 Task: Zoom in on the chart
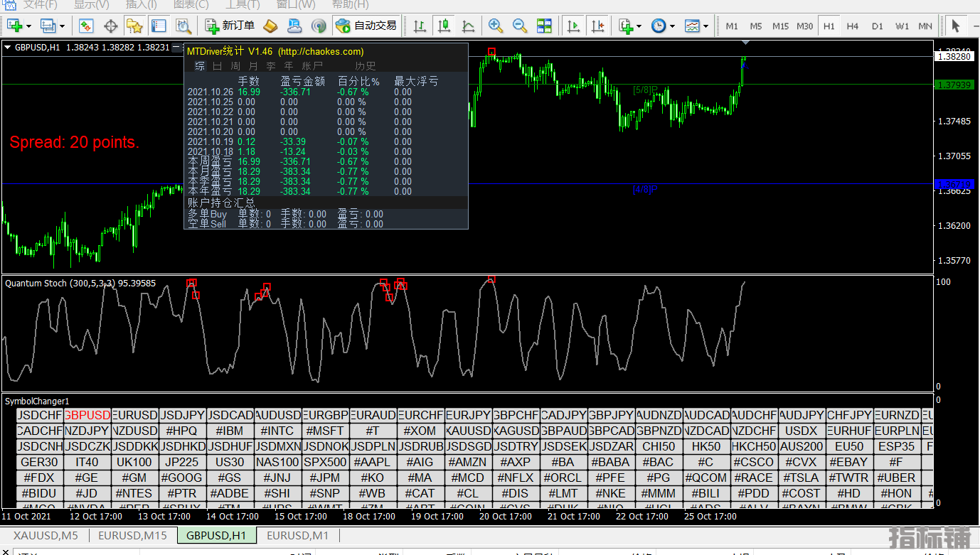(496, 26)
